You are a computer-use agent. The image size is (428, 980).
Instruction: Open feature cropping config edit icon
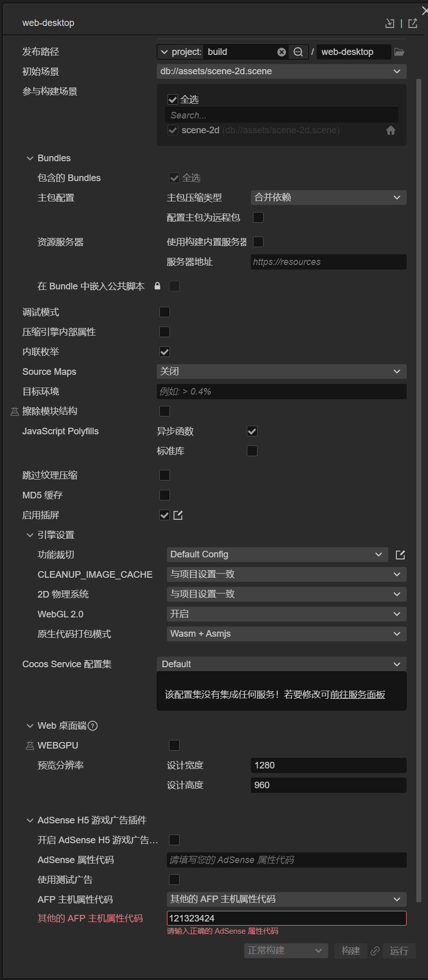(401, 554)
